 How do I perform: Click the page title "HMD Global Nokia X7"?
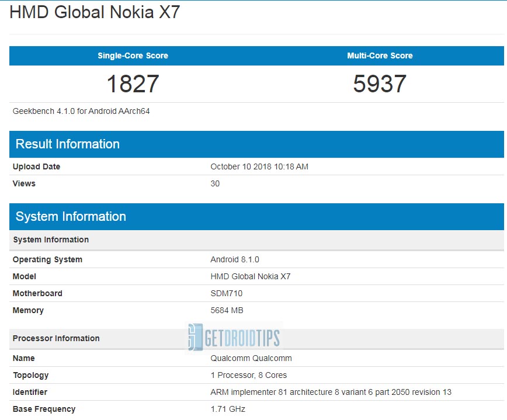[x=95, y=12]
